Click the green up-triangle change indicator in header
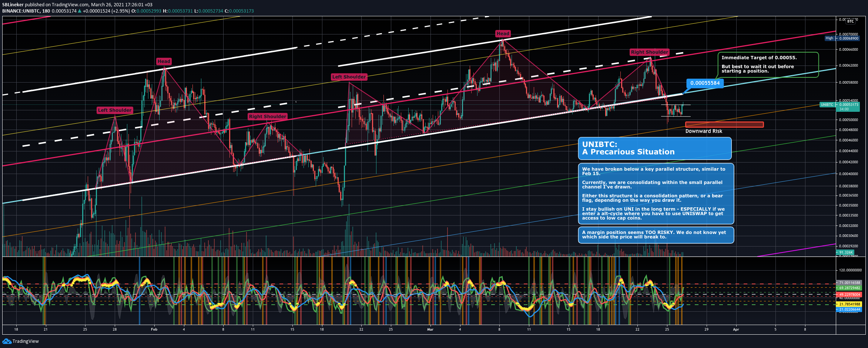The image size is (868, 348). 79,11
